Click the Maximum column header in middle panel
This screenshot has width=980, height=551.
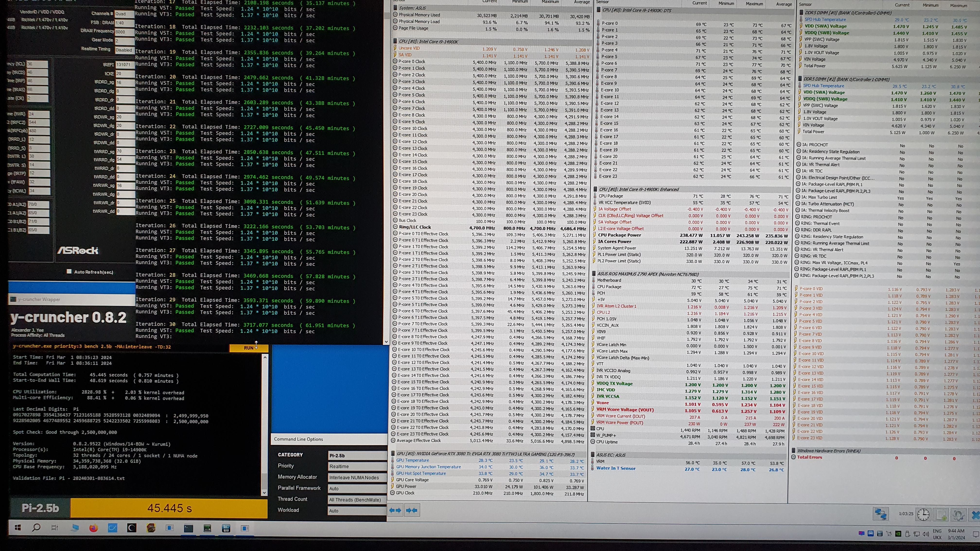[754, 3]
